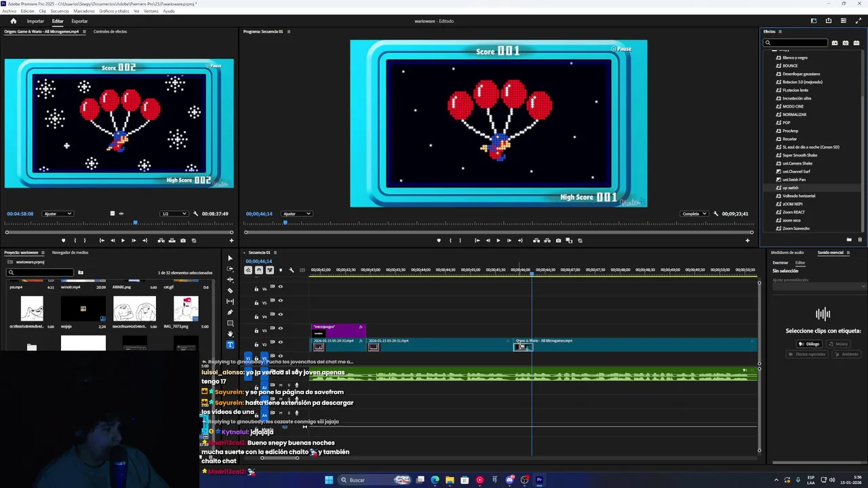
Task: Click Source monitor playhead scrubber
Action: (135, 222)
